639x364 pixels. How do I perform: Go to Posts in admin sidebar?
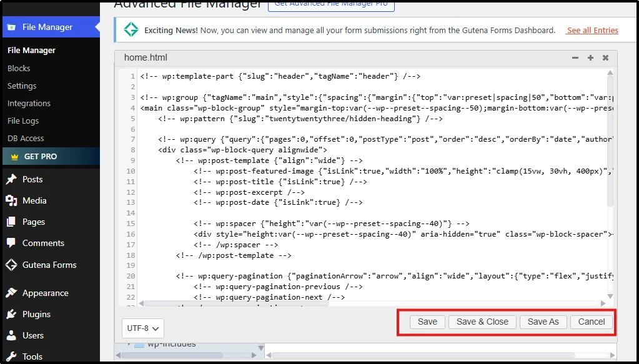click(32, 179)
